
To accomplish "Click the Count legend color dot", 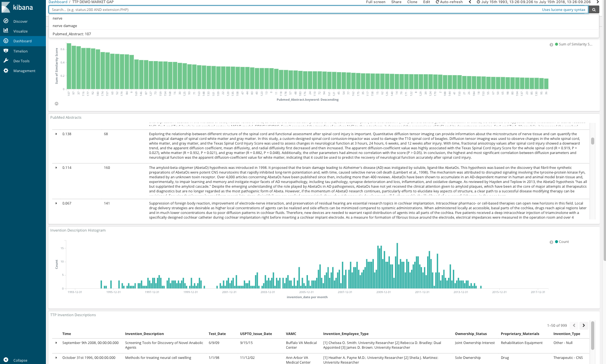I will pos(556,242).
